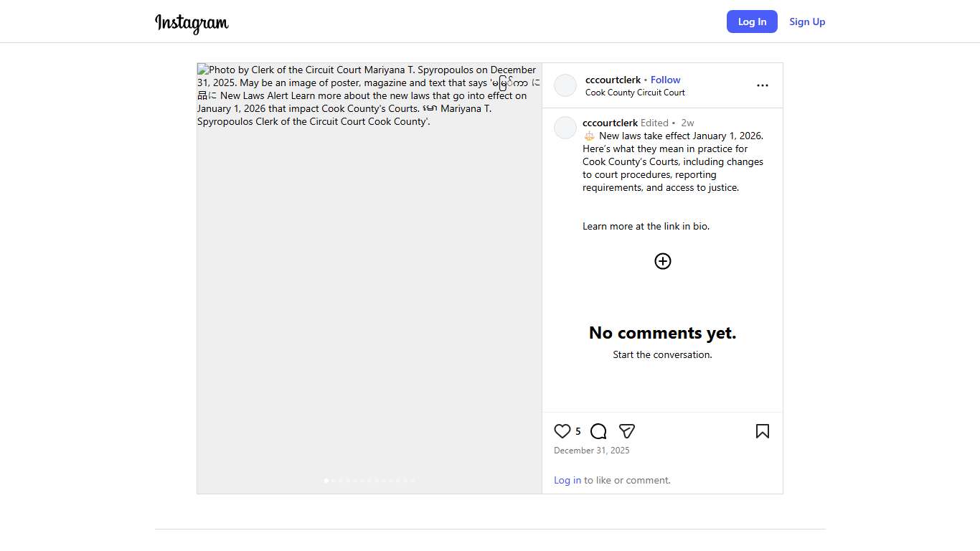View the 5 likes count

[x=578, y=431]
